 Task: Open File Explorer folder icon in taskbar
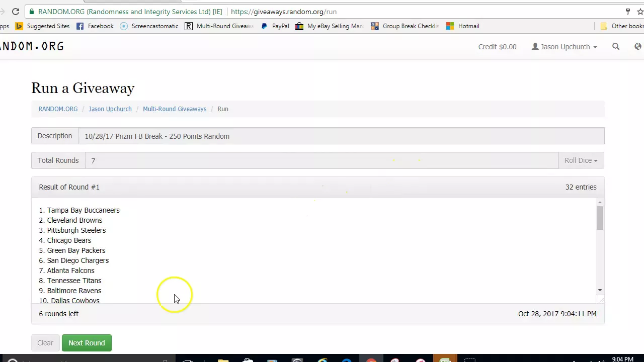tap(223, 360)
